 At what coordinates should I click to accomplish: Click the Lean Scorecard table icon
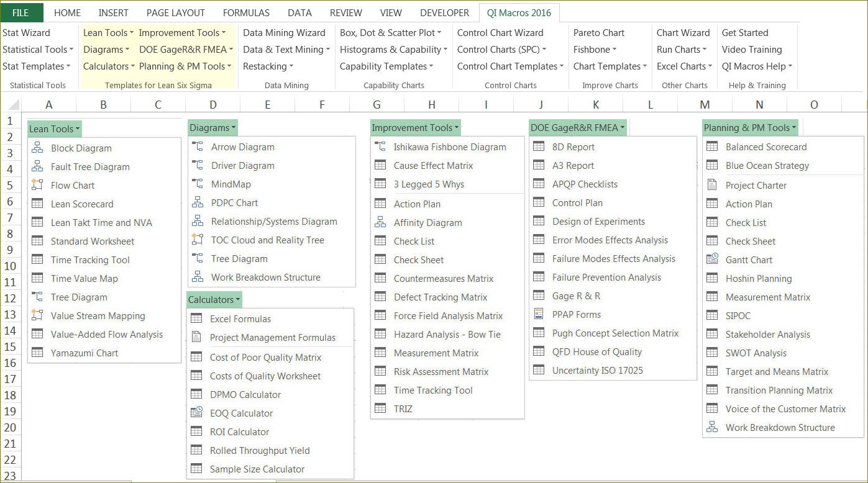[37, 204]
